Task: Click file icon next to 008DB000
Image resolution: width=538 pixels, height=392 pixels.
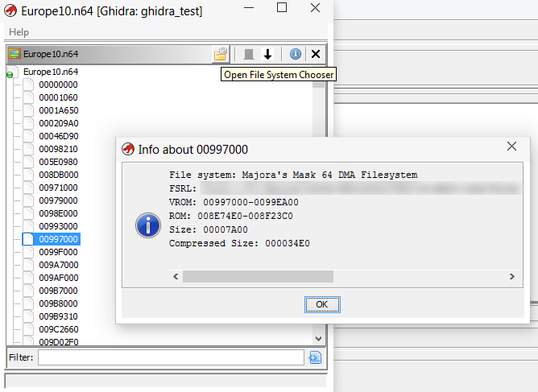Action: (x=28, y=175)
